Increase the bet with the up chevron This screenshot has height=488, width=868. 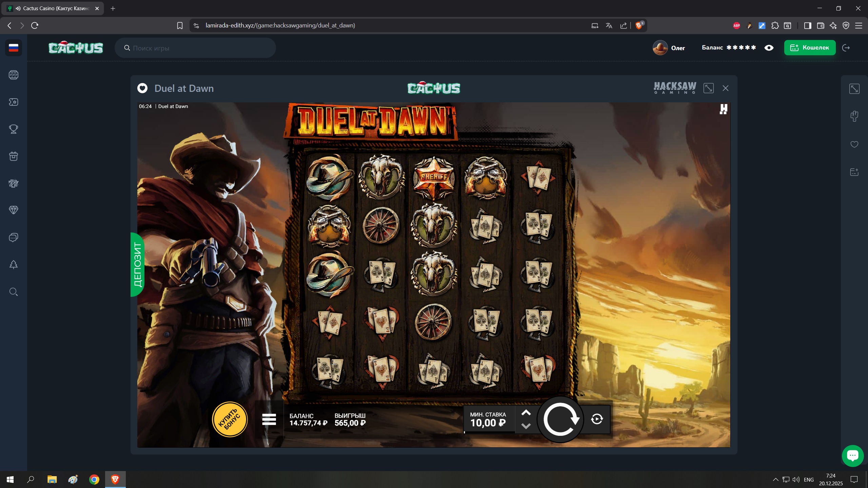tap(526, 413)
